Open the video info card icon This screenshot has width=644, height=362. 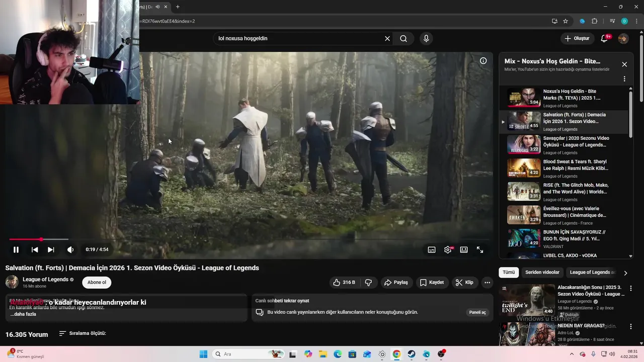(483, 61)
